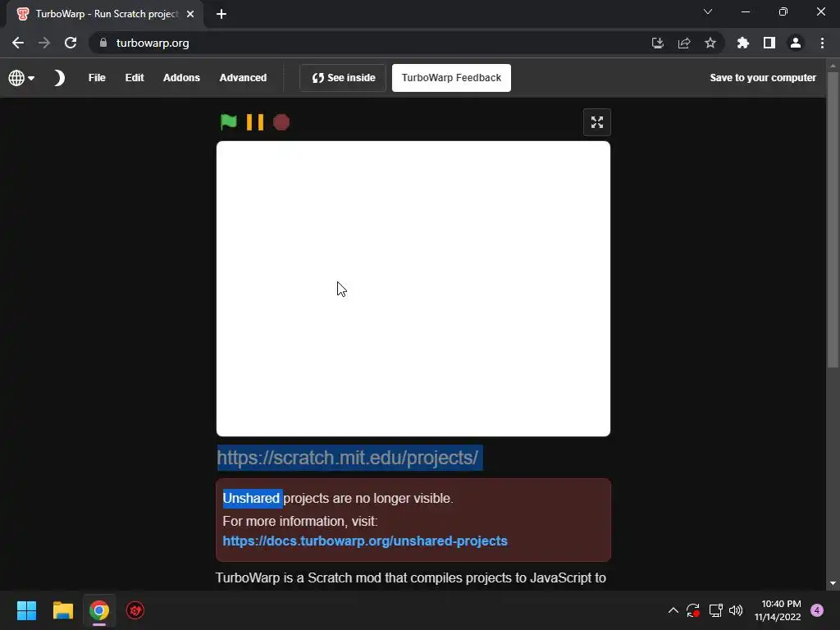This screenshot has width=840, height=630.
Task: Open the Windows Start menu
Action: (26, 610)
